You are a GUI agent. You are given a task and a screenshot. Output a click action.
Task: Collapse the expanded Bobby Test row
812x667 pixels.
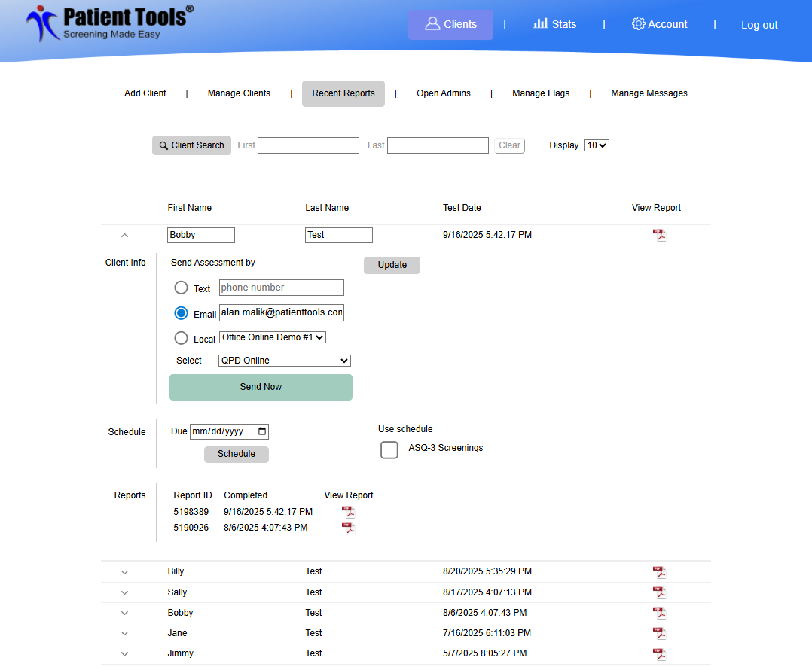pyautogui.click(x=125, y=236)
